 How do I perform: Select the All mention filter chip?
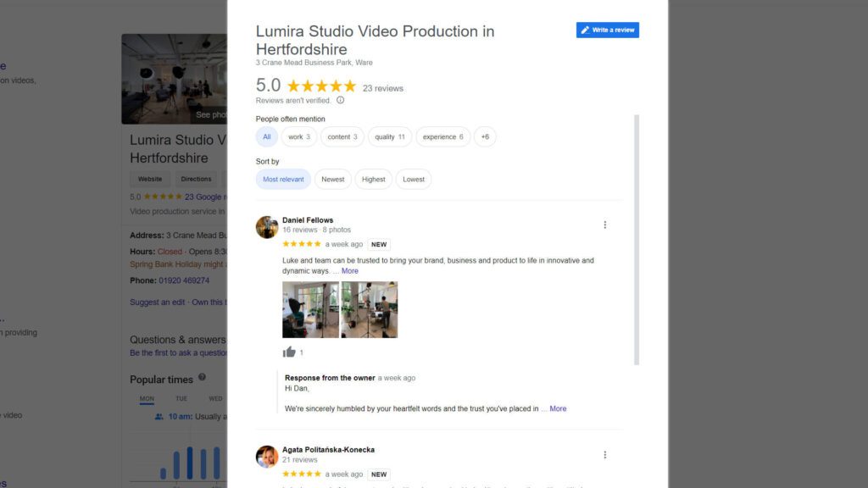click(266, 136)
